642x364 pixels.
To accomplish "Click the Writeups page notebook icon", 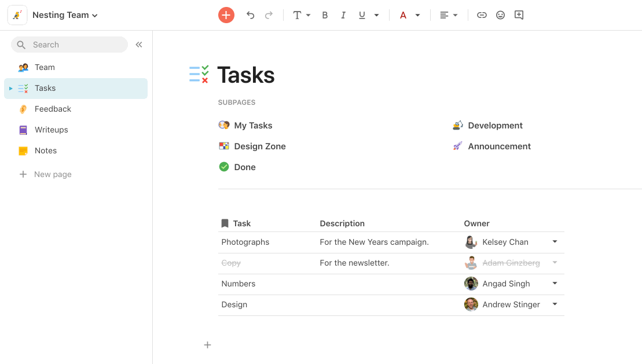I will [23, 130].
